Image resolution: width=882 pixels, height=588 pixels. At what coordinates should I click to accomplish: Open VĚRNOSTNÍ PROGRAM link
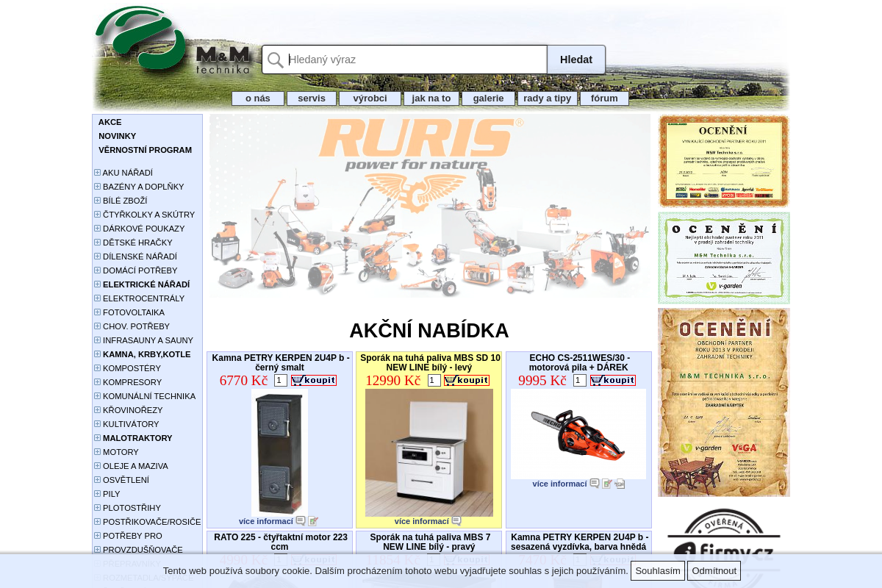(x=145, y=150)
